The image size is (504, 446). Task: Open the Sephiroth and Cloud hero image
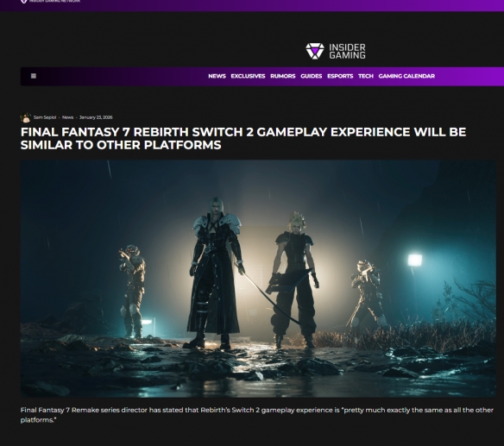(258, 279)
